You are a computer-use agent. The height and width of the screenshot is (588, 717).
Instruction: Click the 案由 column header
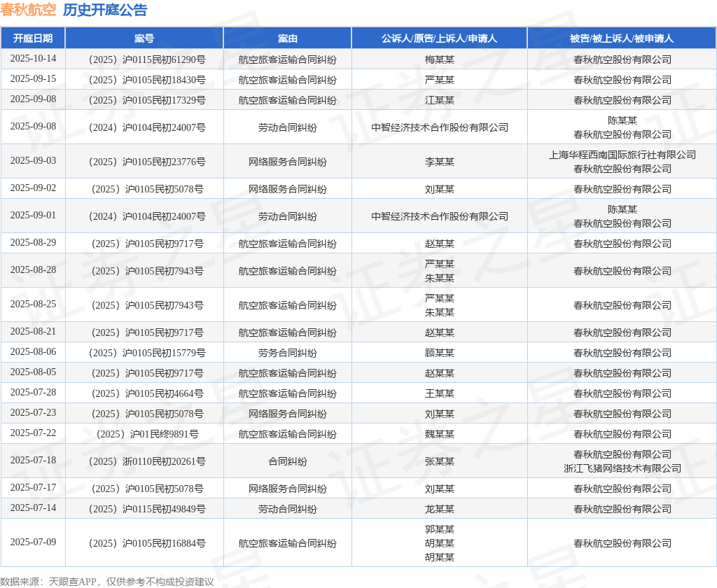(x=288, y=38)
